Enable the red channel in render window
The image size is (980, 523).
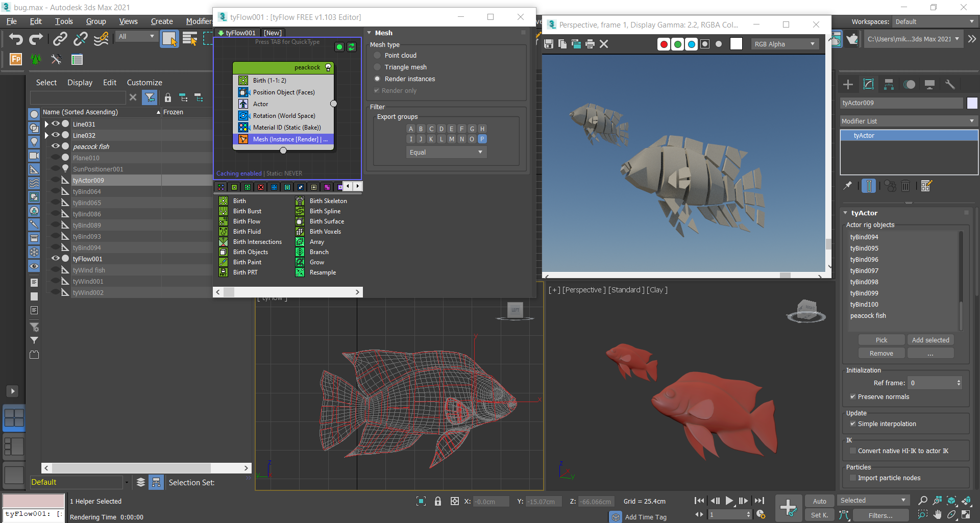(664, 44)
